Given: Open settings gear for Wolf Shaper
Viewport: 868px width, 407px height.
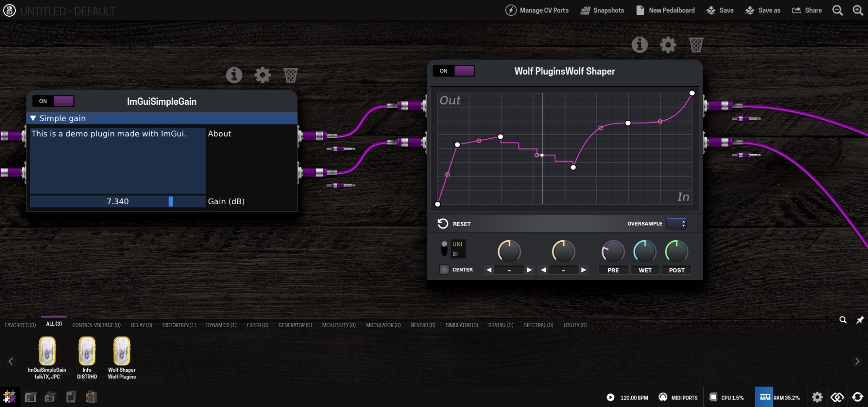Looking at the screenshot, I should tap(668, 45).
